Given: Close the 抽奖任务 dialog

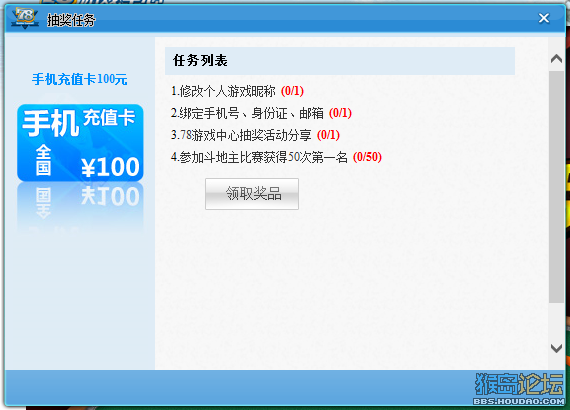Looking at the screenshot, I should pos(543,18).
